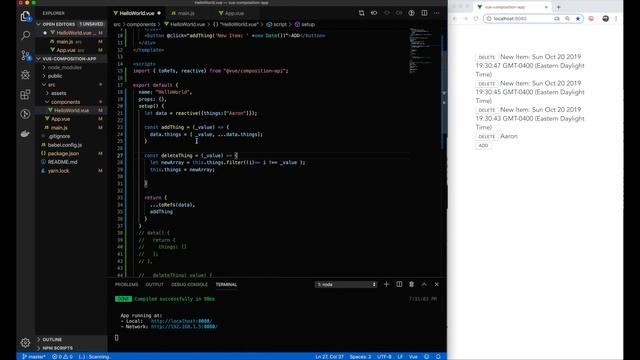Click the Split Editor icon
The image size is (640, 360).
point(424,13)
